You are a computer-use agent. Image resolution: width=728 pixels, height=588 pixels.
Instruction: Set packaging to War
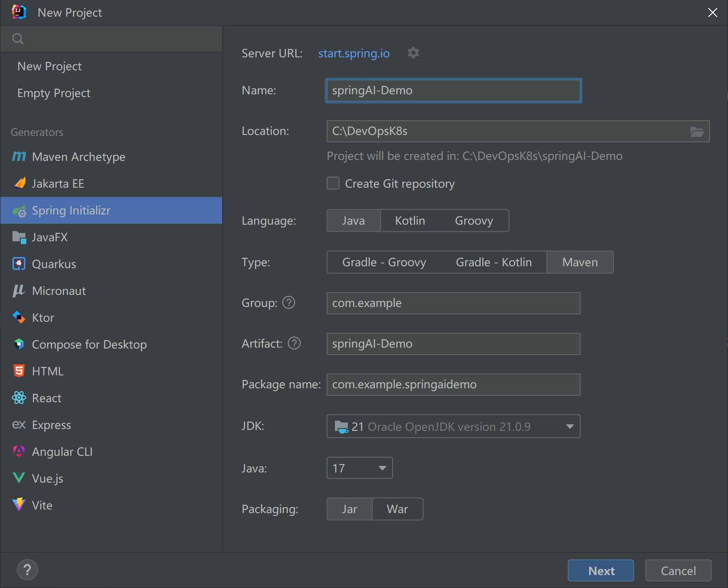397,509
